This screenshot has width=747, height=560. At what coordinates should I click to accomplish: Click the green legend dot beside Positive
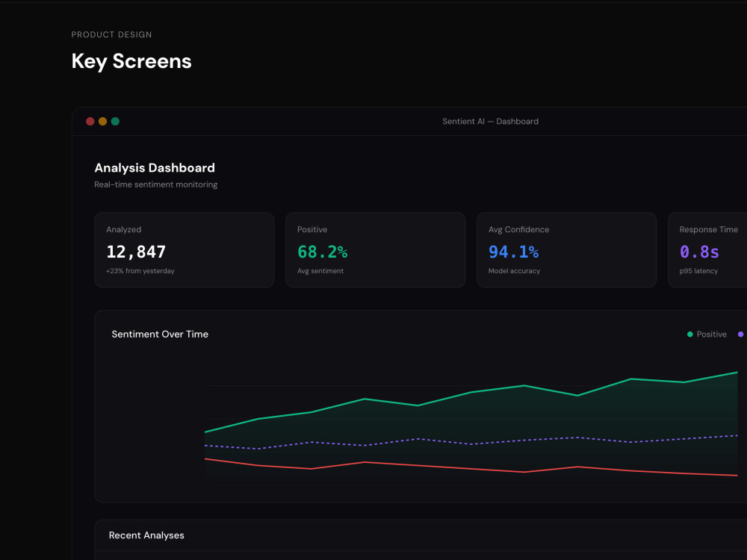click(689, 335)
